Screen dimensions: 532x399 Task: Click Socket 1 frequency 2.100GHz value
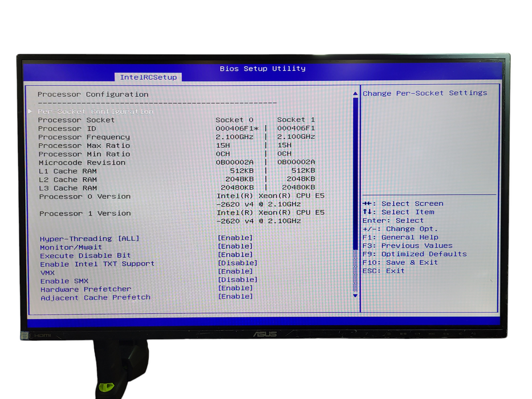[296, 137]
